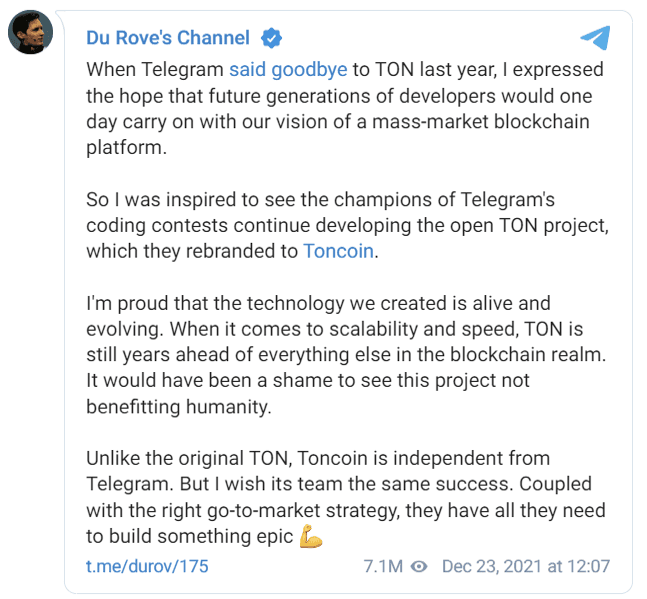The height and width of the screenshot is (599, 647).
Task: Click the words "coding contests" in the post
Action: (x=147, y=225)
